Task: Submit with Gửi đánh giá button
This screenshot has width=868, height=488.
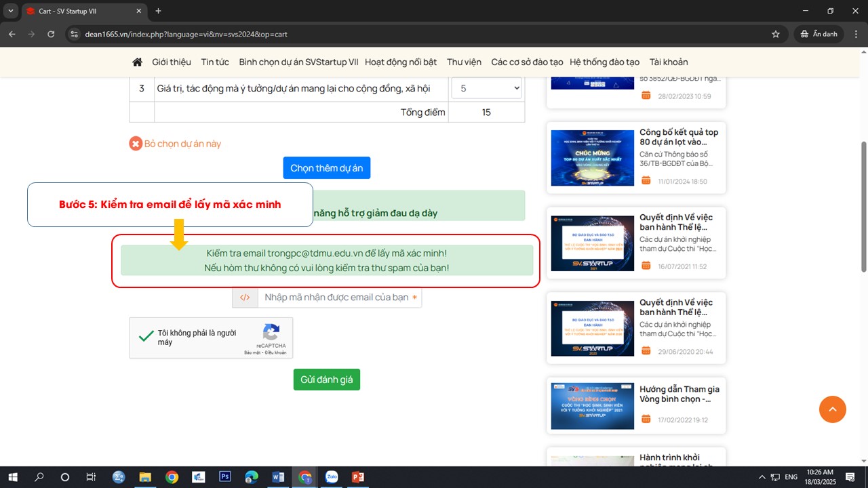Action: [327, 380]
